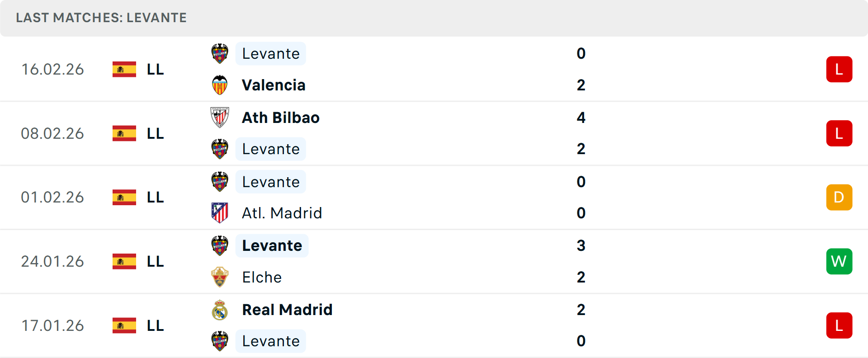Click the 16.02.26 match date
The image size is (868, 358).
tap(52, 69)
